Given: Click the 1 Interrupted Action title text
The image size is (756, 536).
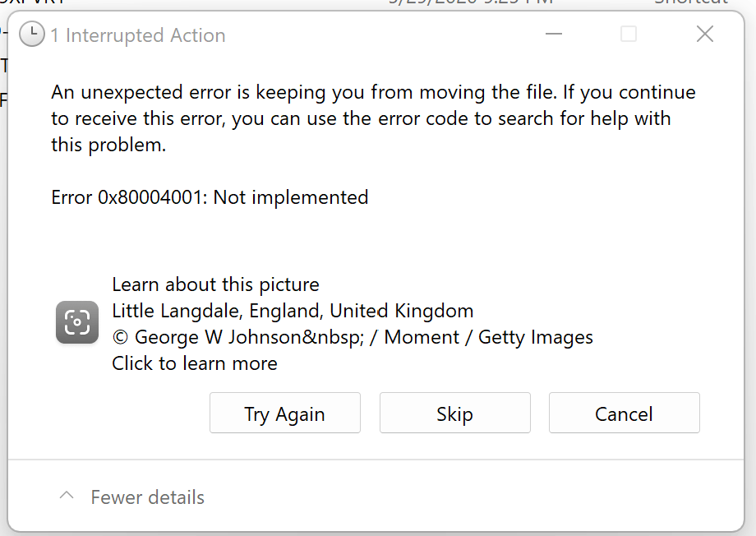Looking at the screenshot, I should coord(138,35).
